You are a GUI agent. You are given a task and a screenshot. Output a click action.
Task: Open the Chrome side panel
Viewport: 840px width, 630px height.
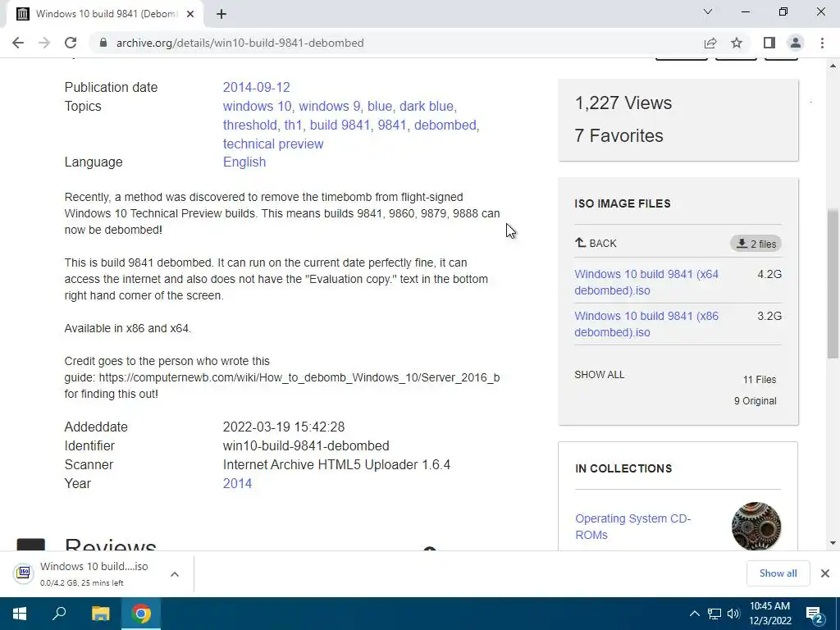click(x=769, y=43)
